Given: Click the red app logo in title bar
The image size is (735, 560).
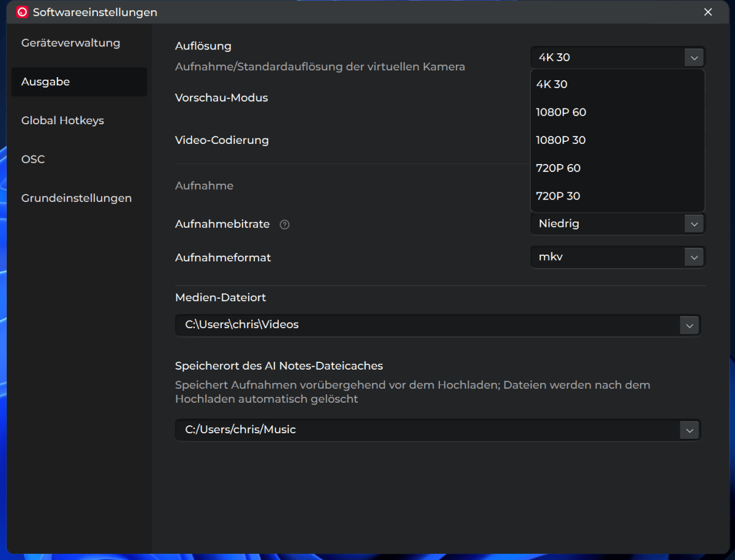Looking at the screenshot, I should (x=22, y=12).
